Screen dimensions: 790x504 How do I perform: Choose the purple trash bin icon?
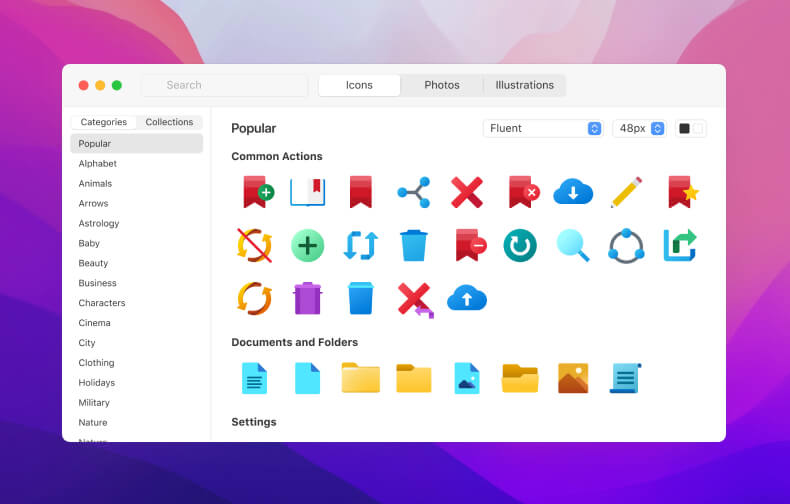(x=307, y=298)
